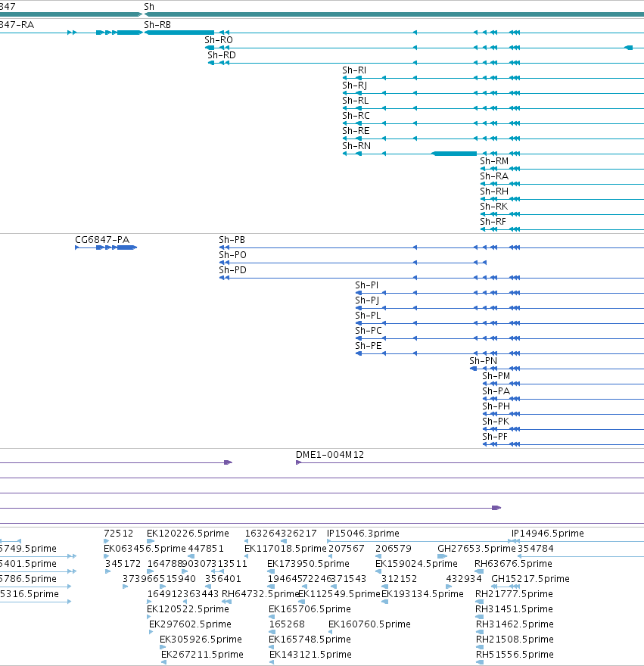Select RH51556.5prime EST label

pyautogui.click(x=515, y=655)
